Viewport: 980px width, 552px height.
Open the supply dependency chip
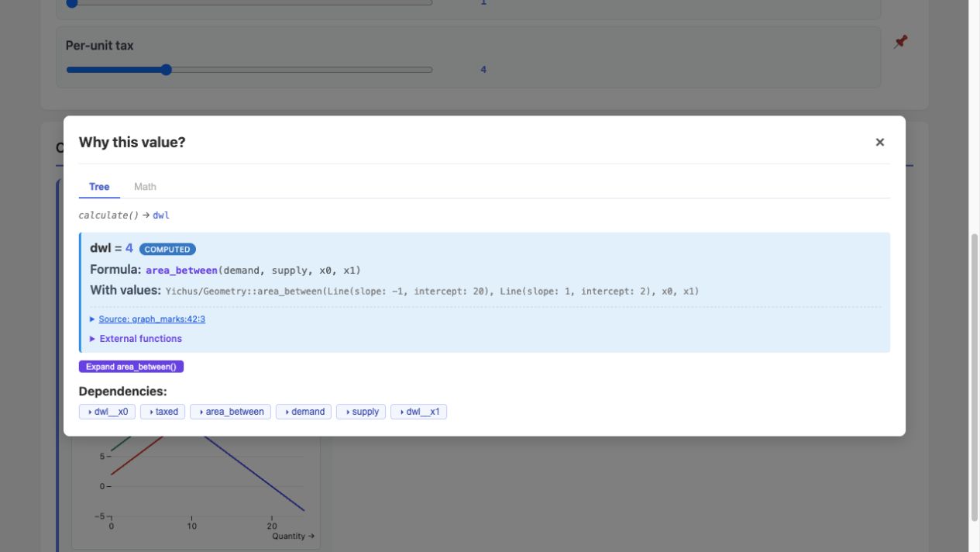(x=361, y=412)
